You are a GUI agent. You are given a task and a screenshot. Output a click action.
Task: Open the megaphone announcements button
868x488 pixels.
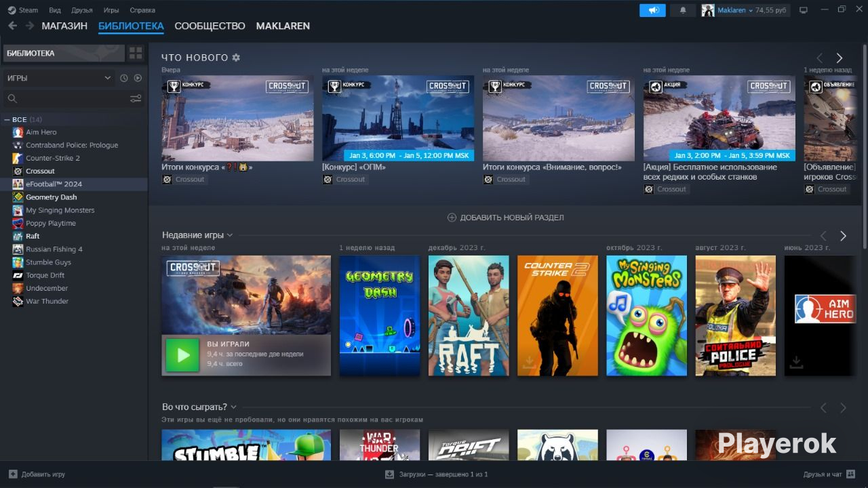tap(653, 10)
